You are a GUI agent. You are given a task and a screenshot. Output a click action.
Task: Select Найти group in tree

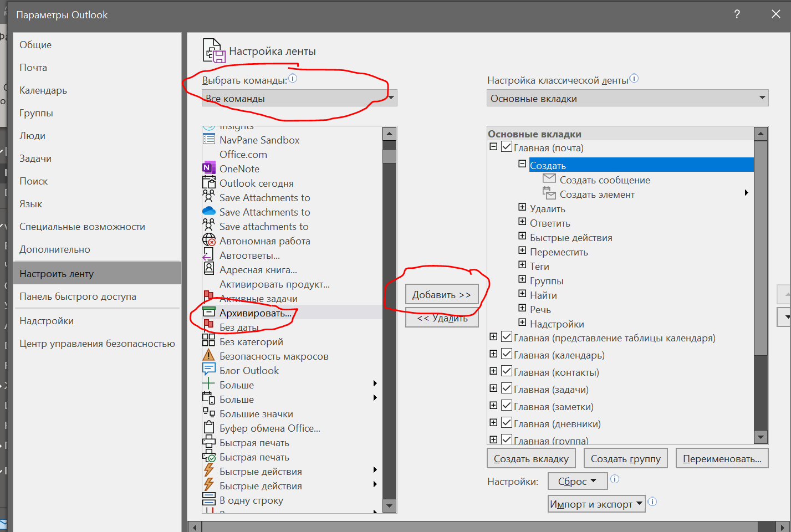coord(543,295)
